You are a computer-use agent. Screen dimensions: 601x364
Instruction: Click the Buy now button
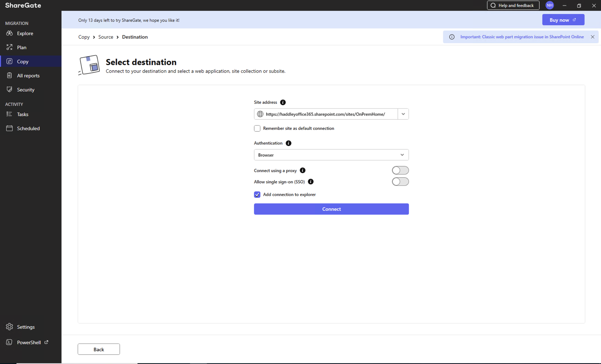[563, 20]
